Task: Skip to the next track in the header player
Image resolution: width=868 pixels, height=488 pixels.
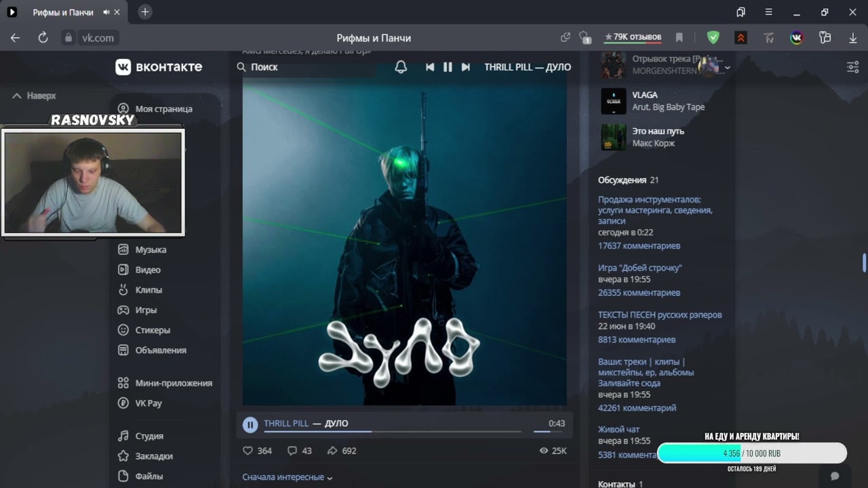Action: pyautogui.click(x=466, y=66)
